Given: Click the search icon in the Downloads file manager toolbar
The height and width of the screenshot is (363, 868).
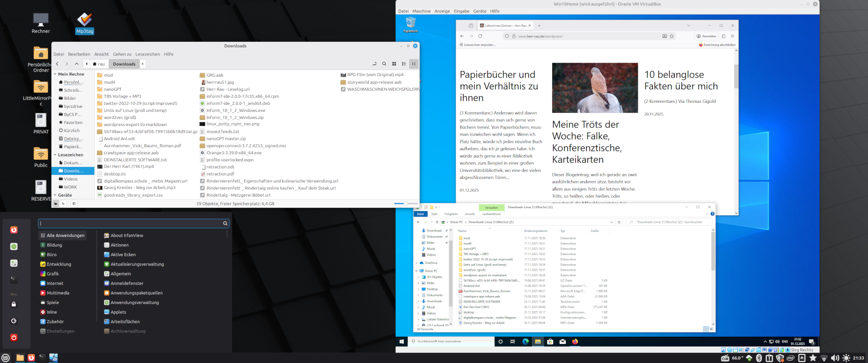Looking at the screenshot, I should click(384, 64).
